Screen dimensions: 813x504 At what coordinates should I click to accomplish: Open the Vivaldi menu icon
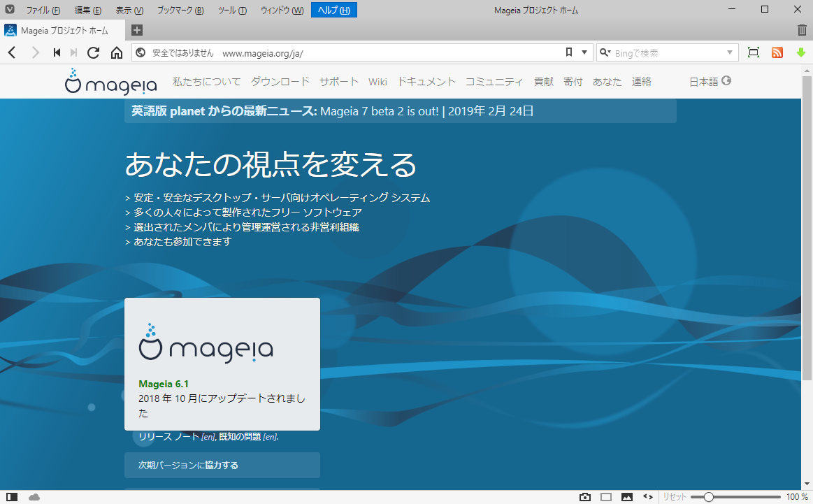pos(9,10)
